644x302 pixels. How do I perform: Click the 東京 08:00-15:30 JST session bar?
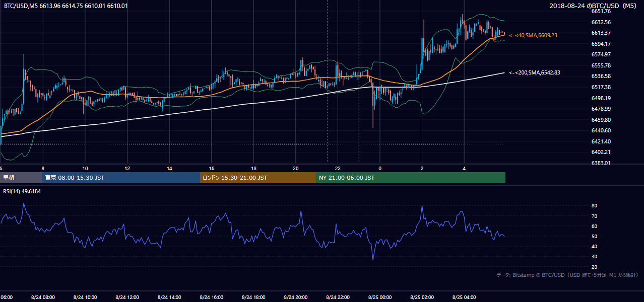pos(121,178)
